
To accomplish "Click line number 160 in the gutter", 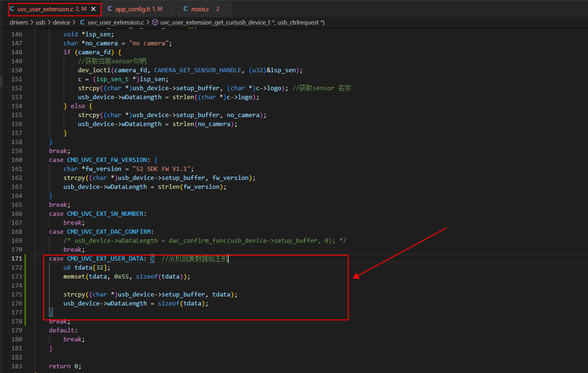I will coord(17,160).
